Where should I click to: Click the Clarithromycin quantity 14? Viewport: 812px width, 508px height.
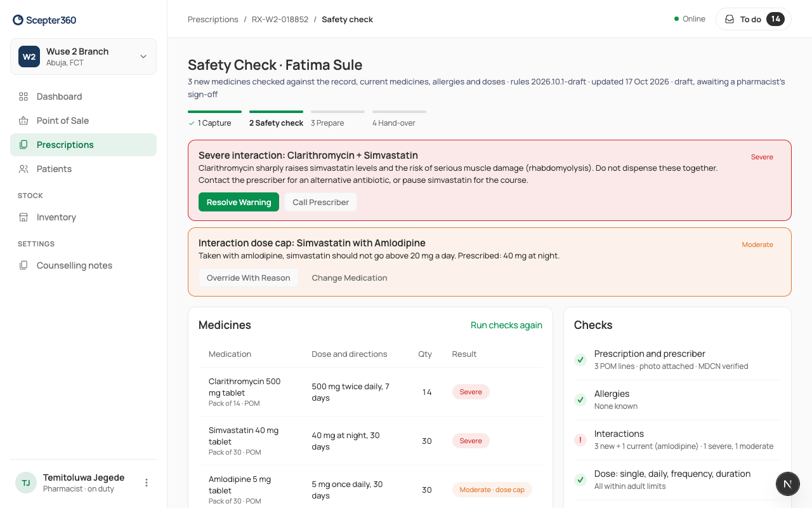427,392
